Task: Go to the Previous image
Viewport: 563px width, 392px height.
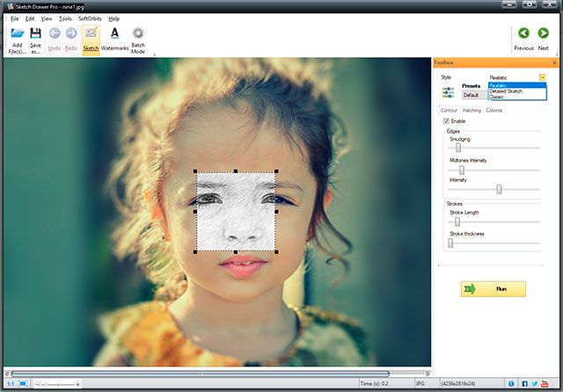Action: (x=523, y=34)
